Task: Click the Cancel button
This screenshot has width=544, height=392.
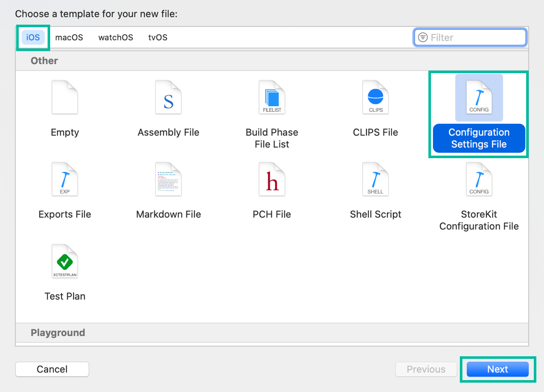Action: [52, 369]
